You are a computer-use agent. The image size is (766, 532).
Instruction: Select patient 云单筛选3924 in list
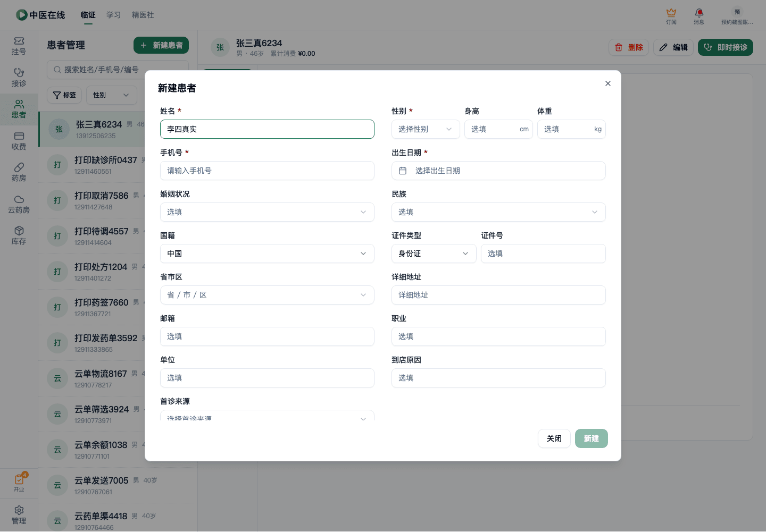[91, 414]
